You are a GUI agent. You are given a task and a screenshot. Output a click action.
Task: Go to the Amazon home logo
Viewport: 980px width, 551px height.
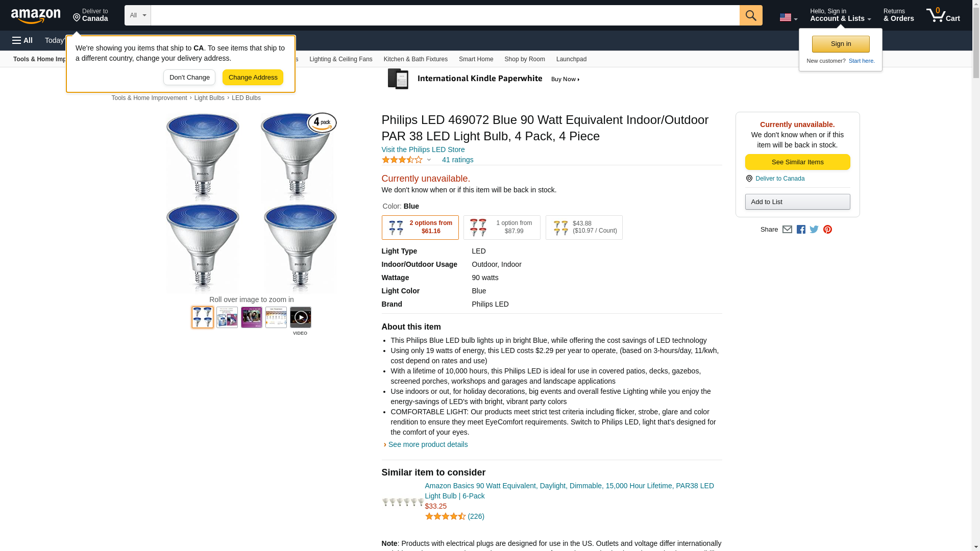click(x=36, y=16)
